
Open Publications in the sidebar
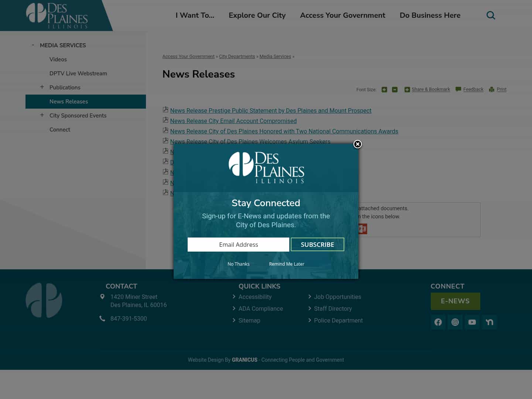(65, 88)
